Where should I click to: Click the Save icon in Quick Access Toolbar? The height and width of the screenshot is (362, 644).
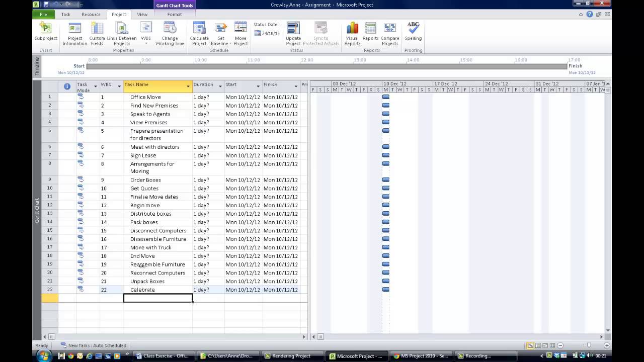pyautogui.click(x=46, y=5)
